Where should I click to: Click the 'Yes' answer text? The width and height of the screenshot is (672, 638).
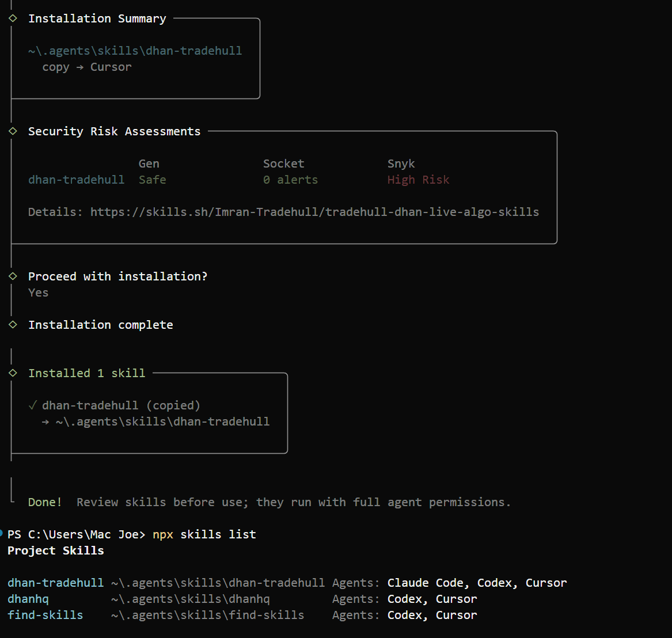pyautogui.click(x=38, y=293)
